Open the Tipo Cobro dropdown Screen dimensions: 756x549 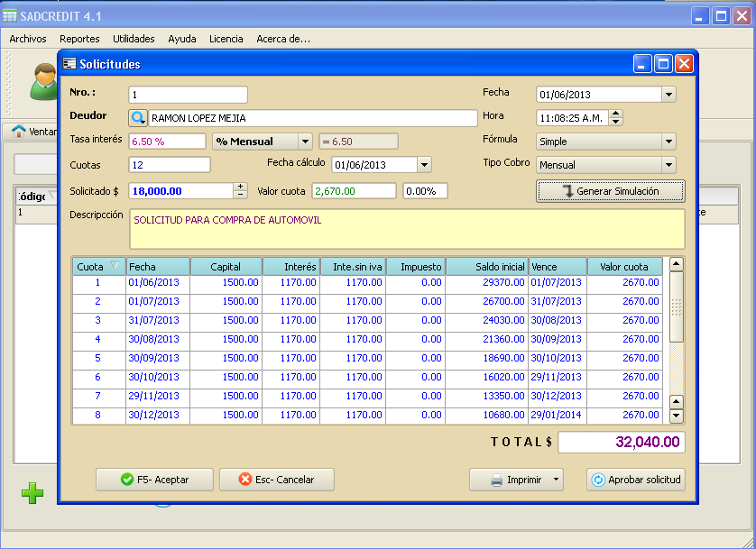click(x=668, y=165)
